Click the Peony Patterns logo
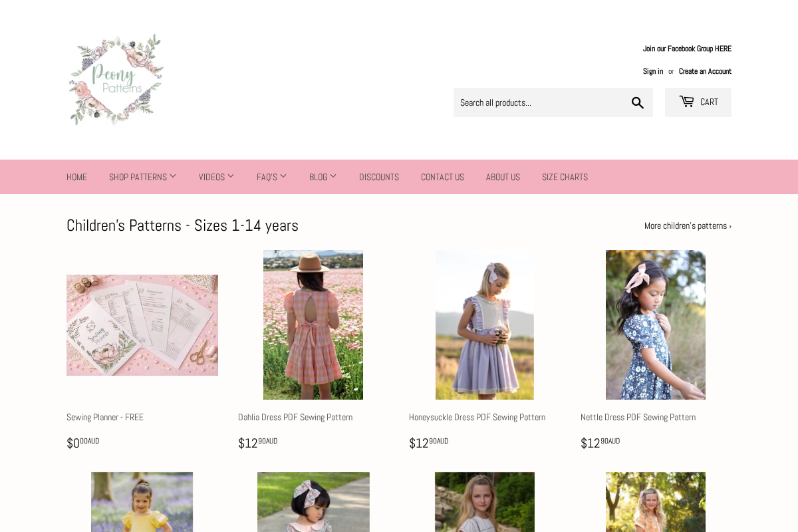This screenshot has height=532, width=798. (116, 79)
